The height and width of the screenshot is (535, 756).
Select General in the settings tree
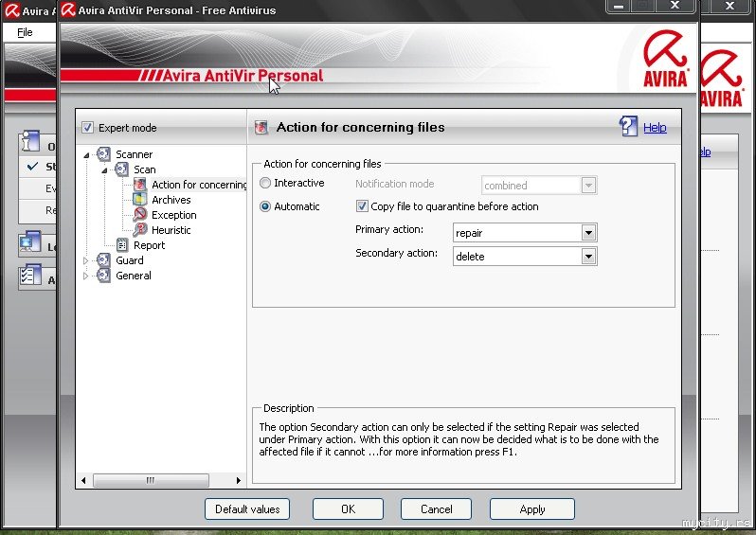pos(134,276)
